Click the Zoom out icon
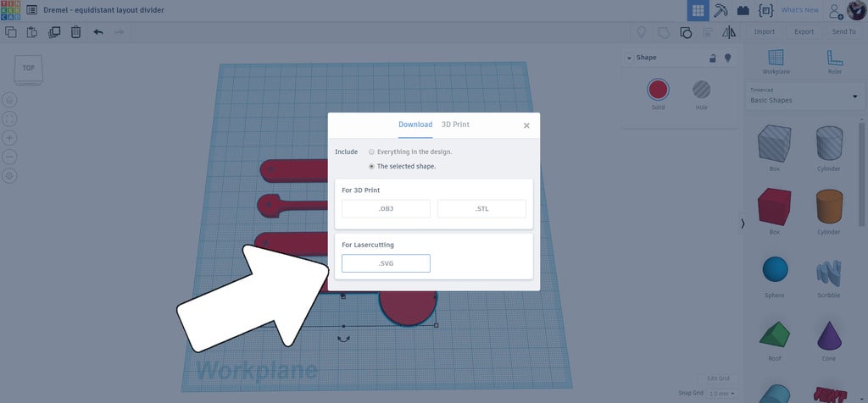 click(9, 157)
